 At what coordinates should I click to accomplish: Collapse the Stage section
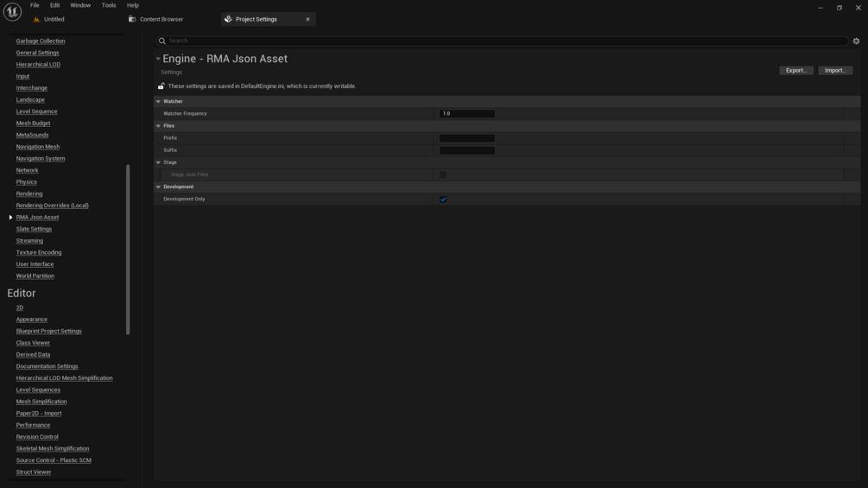(x=158, y=162)
